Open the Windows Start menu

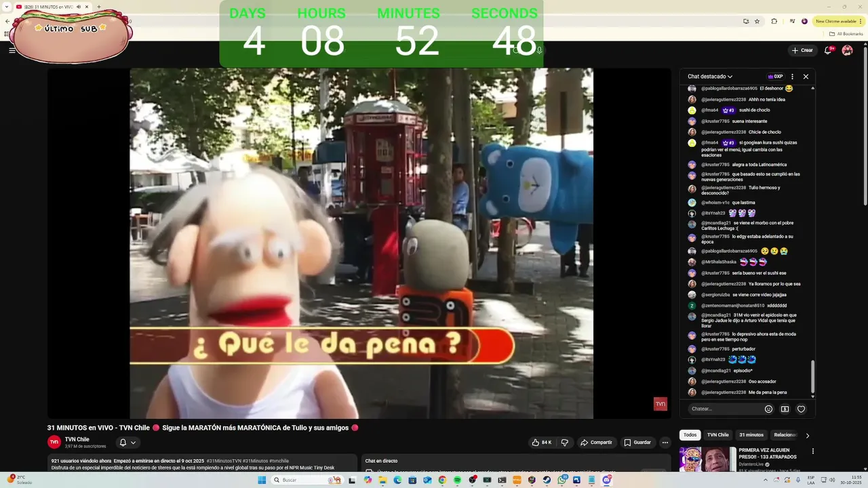click(262, 480)
